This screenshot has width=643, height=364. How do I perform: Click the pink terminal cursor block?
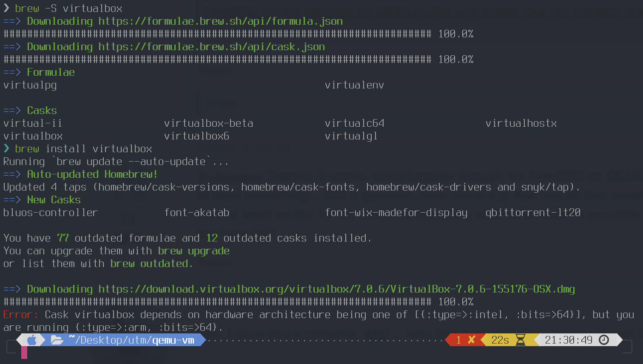tap(24, 353)
